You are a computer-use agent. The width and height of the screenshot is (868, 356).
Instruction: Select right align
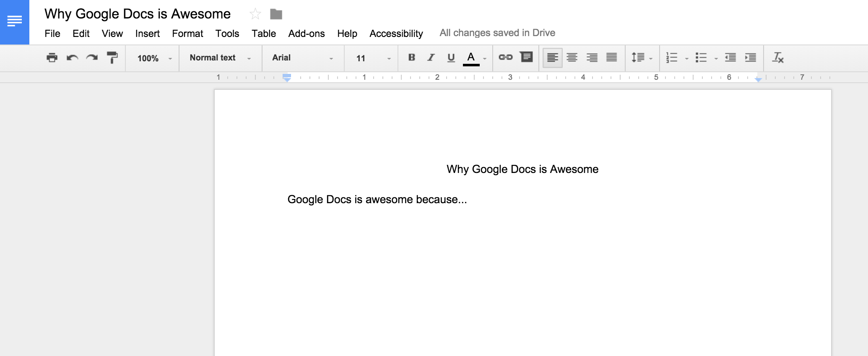click(x=592, y=58)
